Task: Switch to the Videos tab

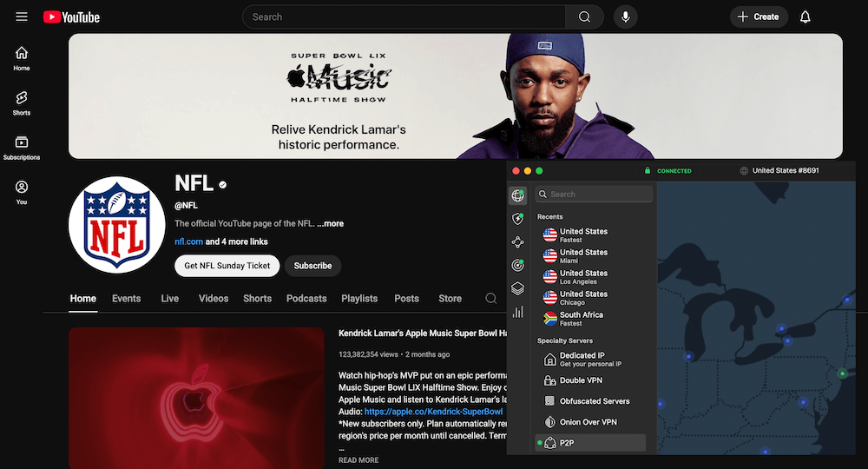Action: (x=214, y=299)
